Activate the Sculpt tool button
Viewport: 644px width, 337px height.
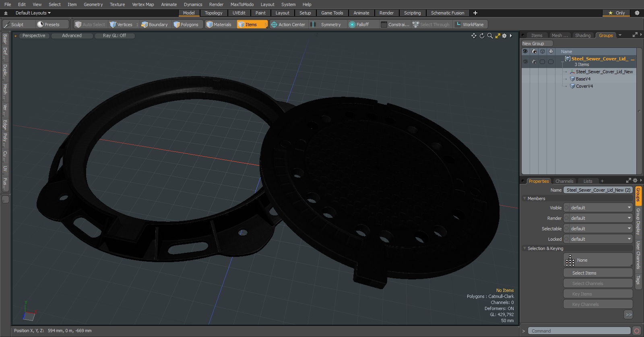click(x=14, y=25)
